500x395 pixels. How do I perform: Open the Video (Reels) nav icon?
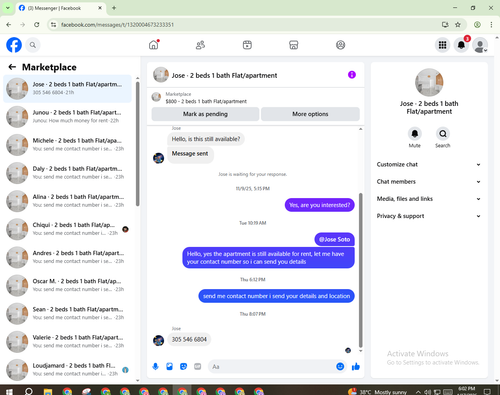247,45
